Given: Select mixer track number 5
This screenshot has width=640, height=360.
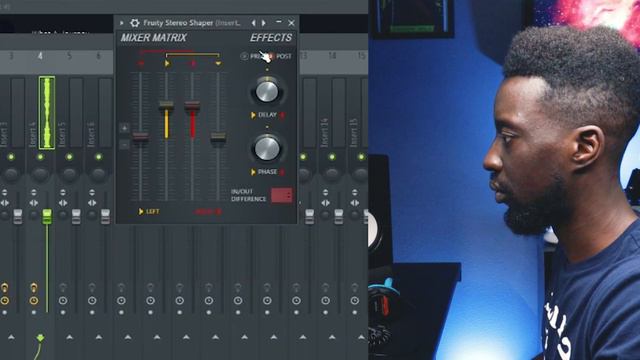Looking at the screenshot, I should pos(69,56).
